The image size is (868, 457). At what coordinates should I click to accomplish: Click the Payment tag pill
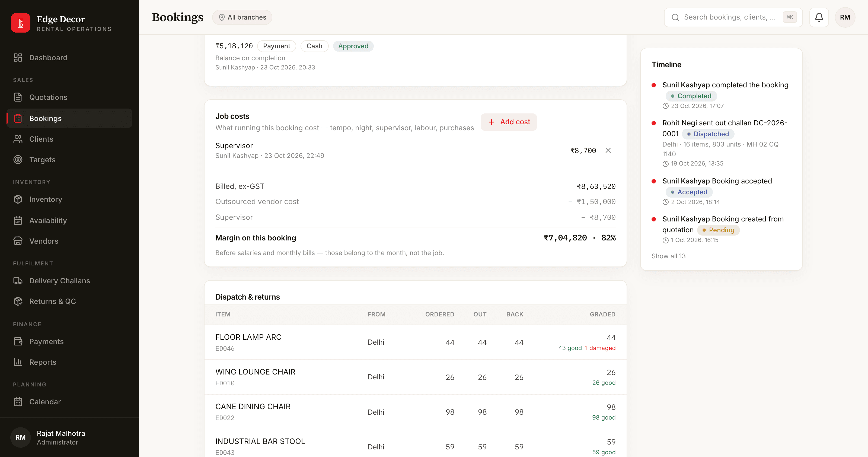[277, 46]
